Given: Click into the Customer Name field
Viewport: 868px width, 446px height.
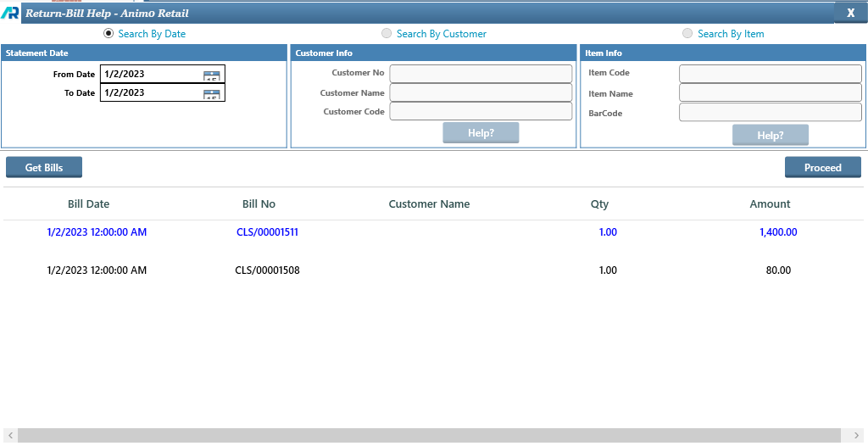Looking at the screenshot, I should (481, 92).
